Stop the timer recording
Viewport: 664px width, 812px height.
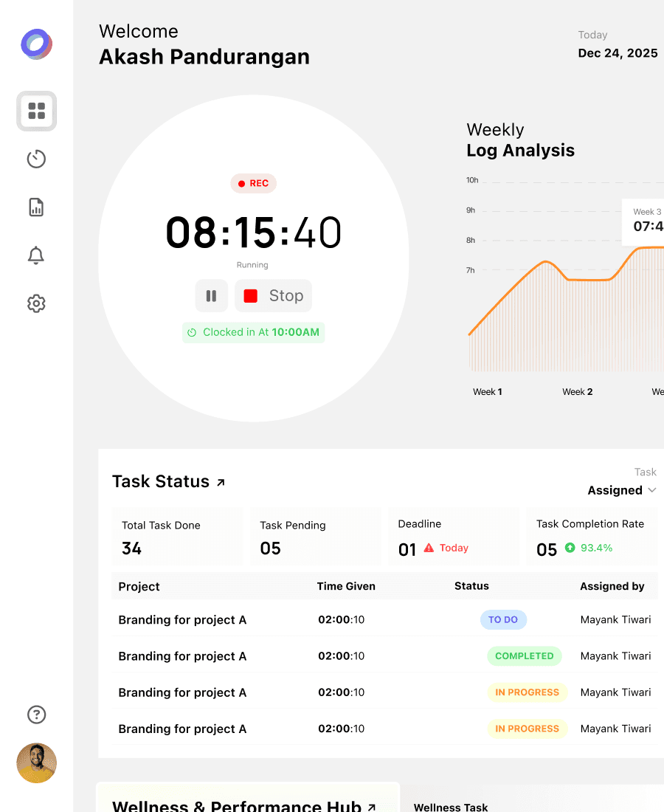(273, 296)
